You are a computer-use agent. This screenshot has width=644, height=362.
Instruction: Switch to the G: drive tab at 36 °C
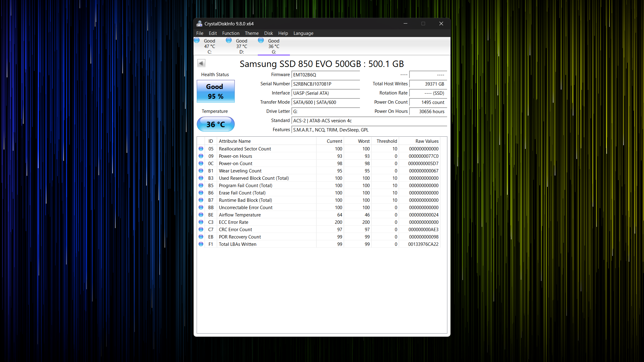tap(274, 46)
